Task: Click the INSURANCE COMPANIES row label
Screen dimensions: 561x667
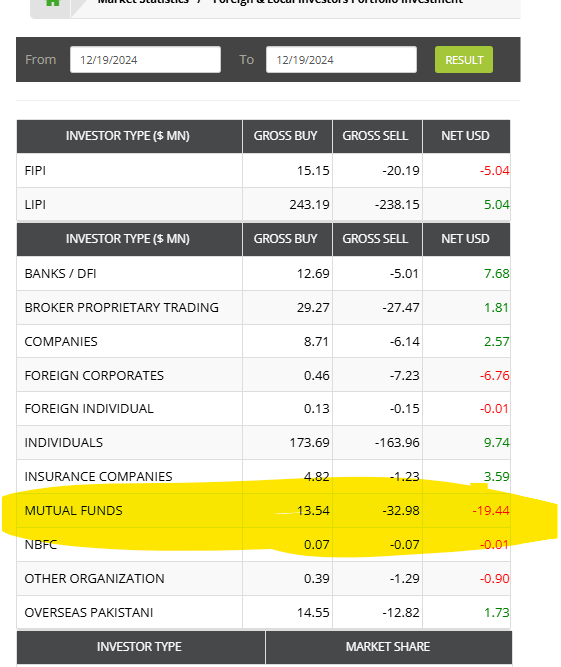Action: (98, 477)
